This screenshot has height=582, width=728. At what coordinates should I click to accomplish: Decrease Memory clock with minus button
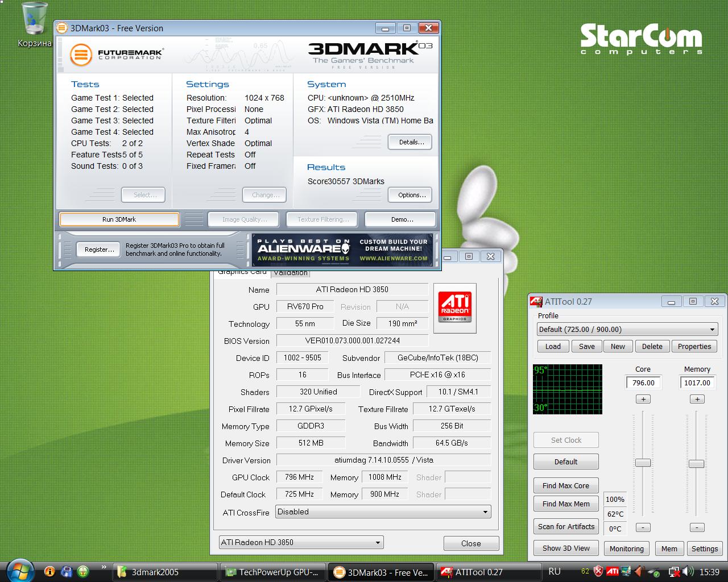click(697, 527)
